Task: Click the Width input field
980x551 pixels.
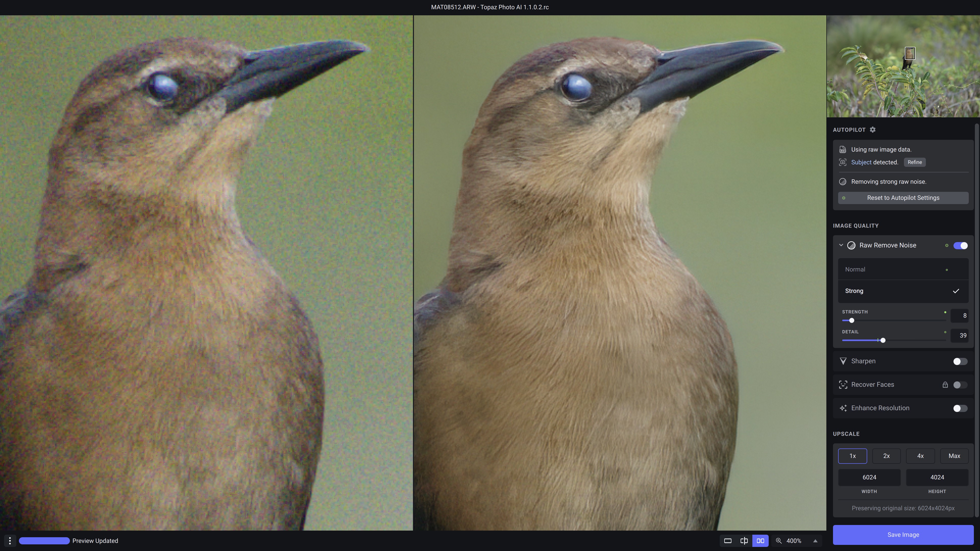Action: click(869, 477)
